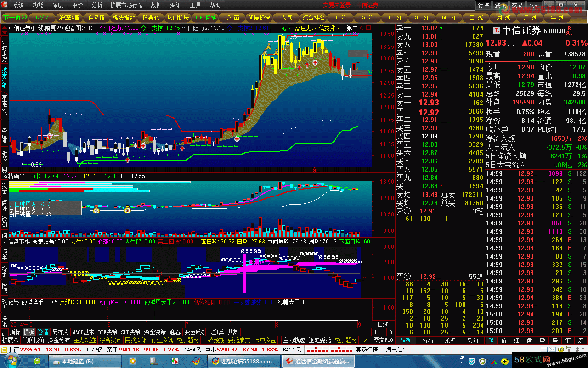
Task: Click the - zoom button beside 日线
Action: pos(383,332)
